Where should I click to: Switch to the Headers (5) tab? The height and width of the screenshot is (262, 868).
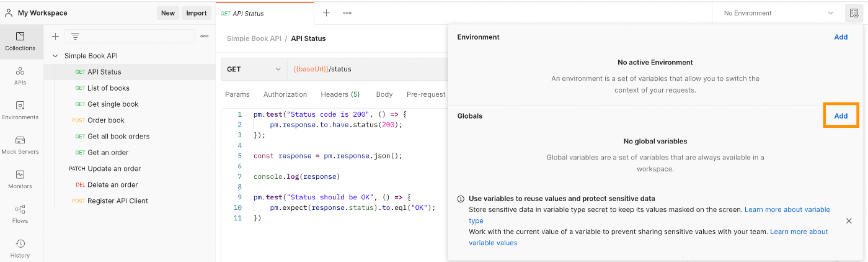340,94
